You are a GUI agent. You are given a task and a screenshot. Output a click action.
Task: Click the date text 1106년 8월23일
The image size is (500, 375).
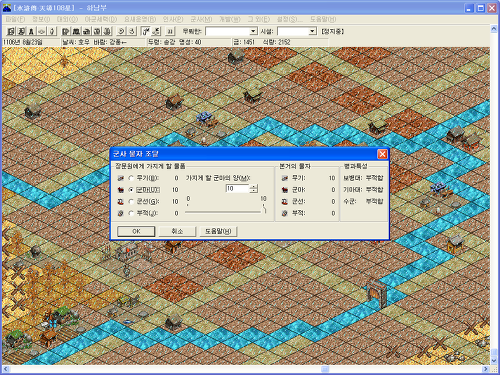[x=23, y=42]
